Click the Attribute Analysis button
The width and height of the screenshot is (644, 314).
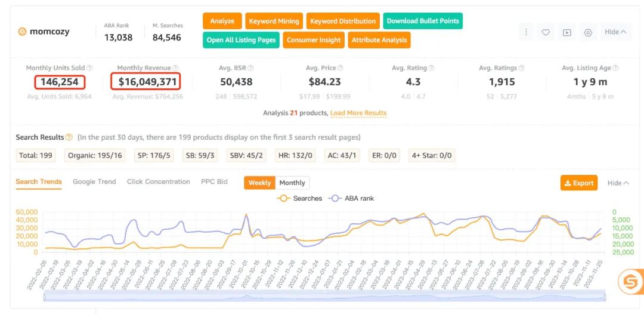click(x=379, y=40)
